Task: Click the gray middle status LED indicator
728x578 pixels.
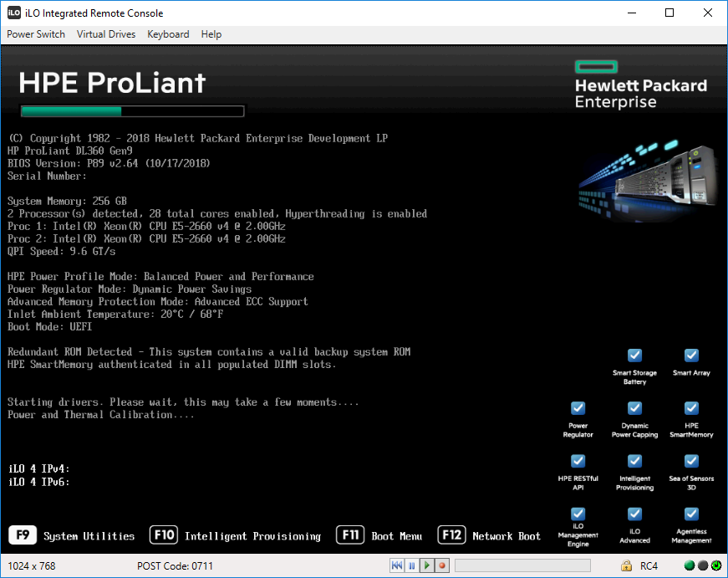Action: tap(703, 565)
